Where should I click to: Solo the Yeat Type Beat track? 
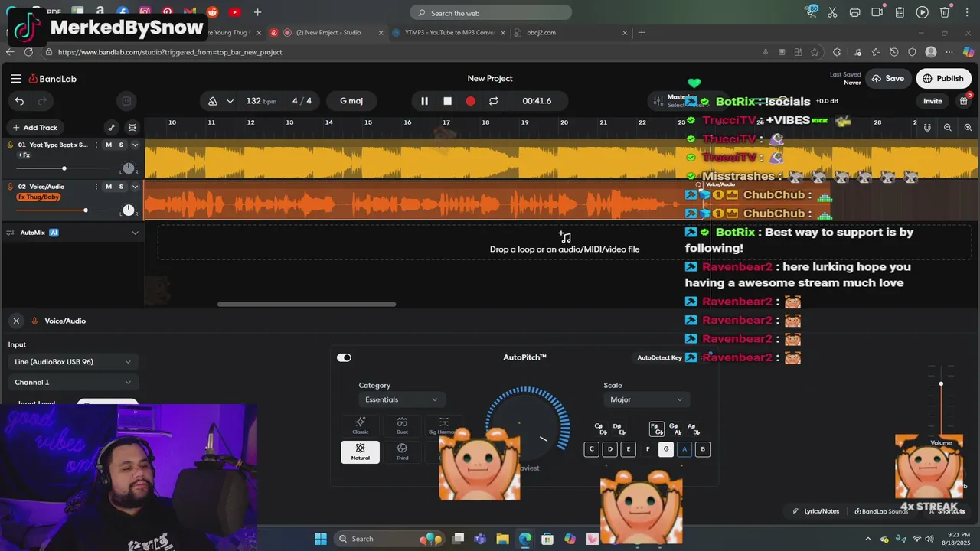[121, 145]
